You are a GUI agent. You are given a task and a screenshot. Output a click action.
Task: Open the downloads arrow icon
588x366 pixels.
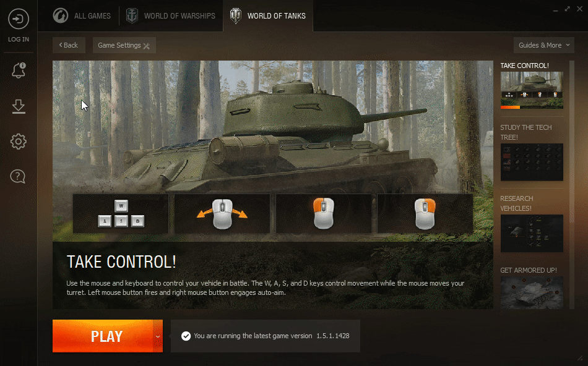[19, 106]
